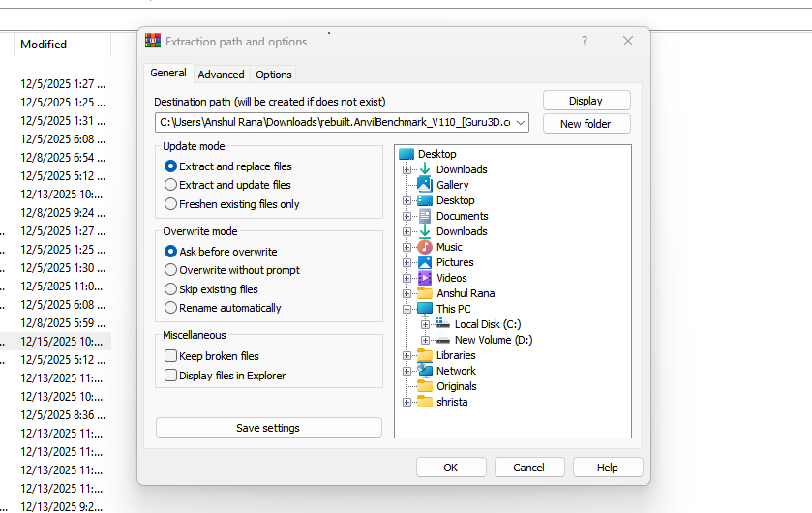Viewport: 812px width, 513px height.
Task: Select the 12/8/2025 9:24 row in background list
Action: tap(61, 213)
